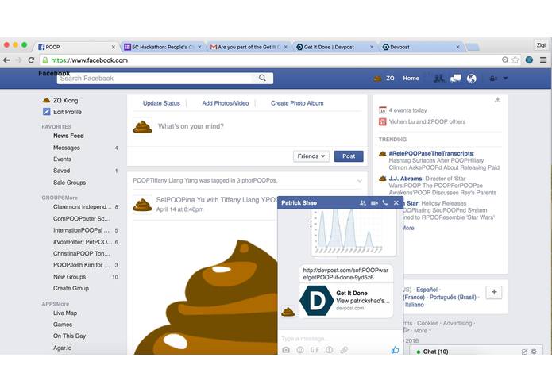Open On This Day in sidebar
The height and width of the screenshot is (392, 552).
[x=69, y=336]
